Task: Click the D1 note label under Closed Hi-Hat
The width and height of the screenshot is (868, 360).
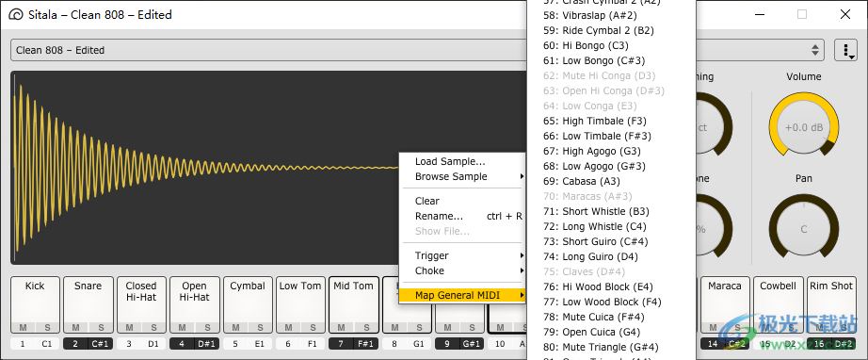Action: (153, 344)
